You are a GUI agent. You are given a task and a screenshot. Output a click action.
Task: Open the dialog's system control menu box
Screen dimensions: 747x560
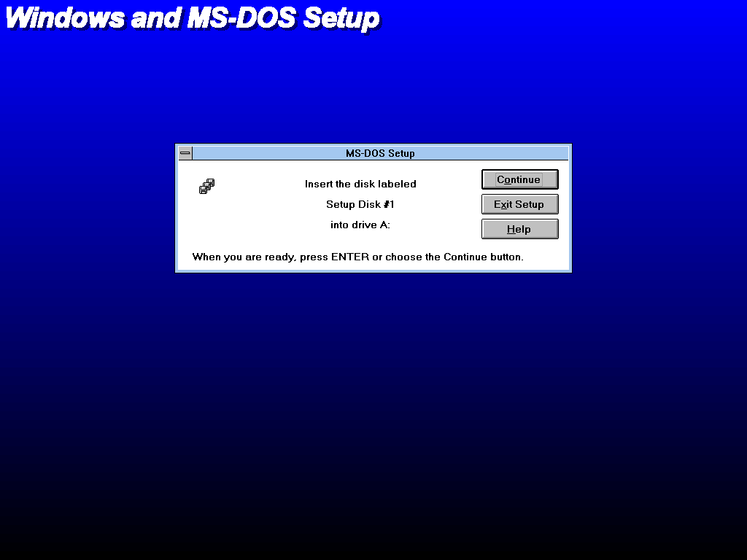(185, 153)
